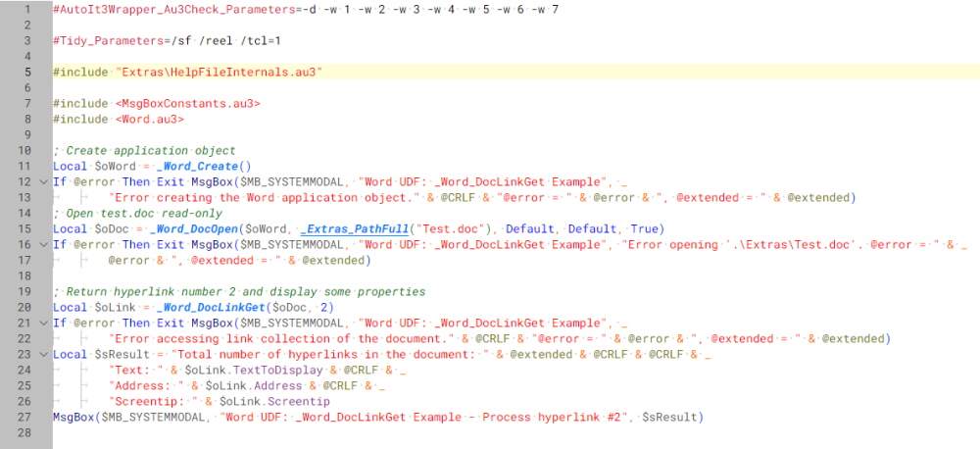
Task: Click the $oLink.Address property on line 25
Action: [254, 385]
